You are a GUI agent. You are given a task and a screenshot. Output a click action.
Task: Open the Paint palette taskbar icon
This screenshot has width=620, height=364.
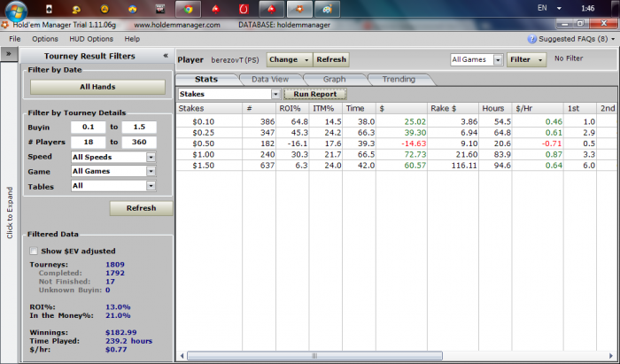[328, 9]
